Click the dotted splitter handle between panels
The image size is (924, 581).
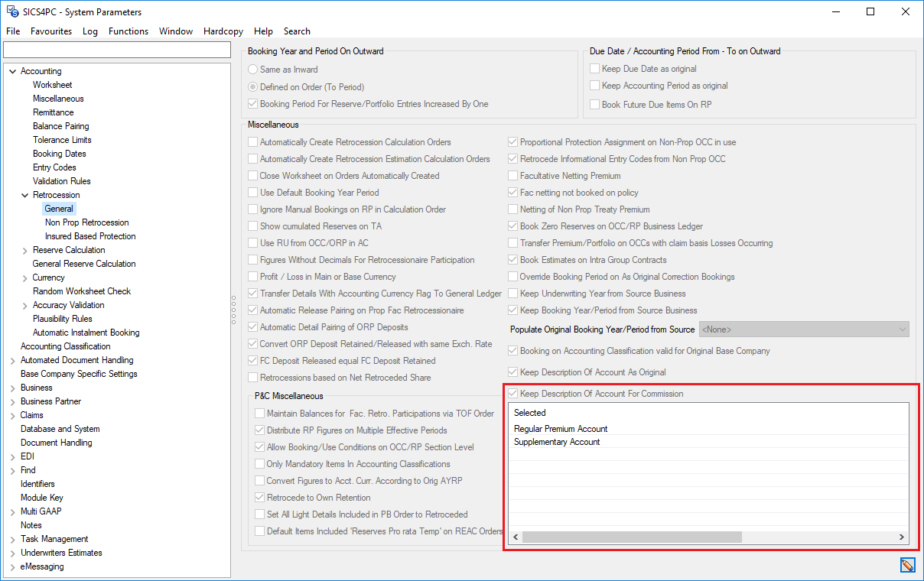tap(233, 310)
